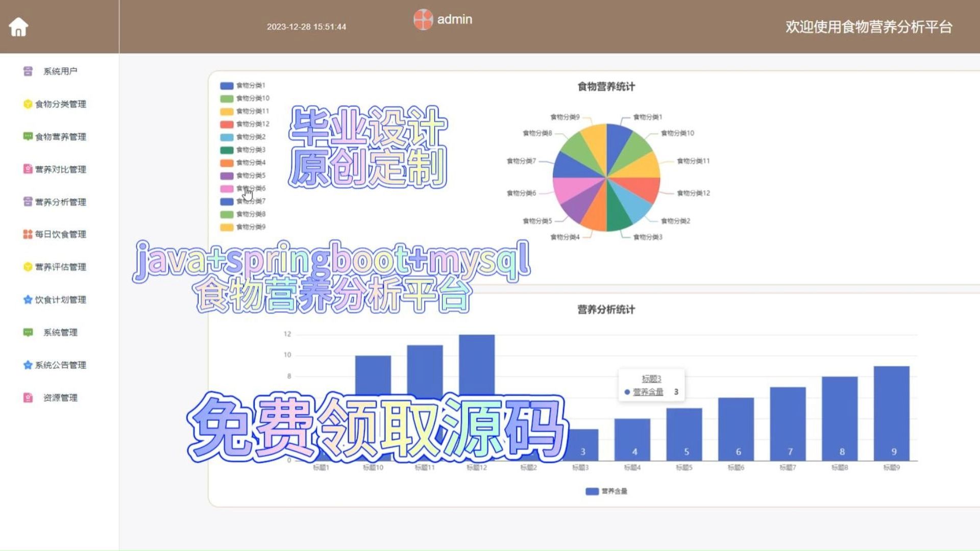Toggle 食物分类12 legend swatch

coord(227,124)
